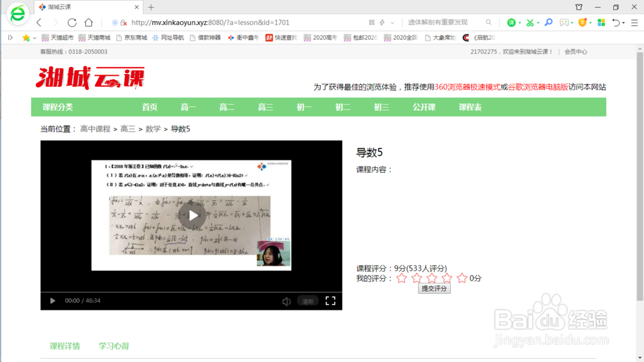Screen dimensions: 644x362
Task: Expand the undo closed tab dropdown arrow
Action: point(623,23)
